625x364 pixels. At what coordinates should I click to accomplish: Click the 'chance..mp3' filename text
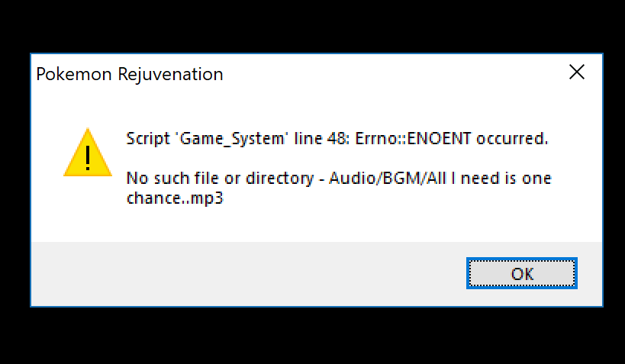click(175, 198)
